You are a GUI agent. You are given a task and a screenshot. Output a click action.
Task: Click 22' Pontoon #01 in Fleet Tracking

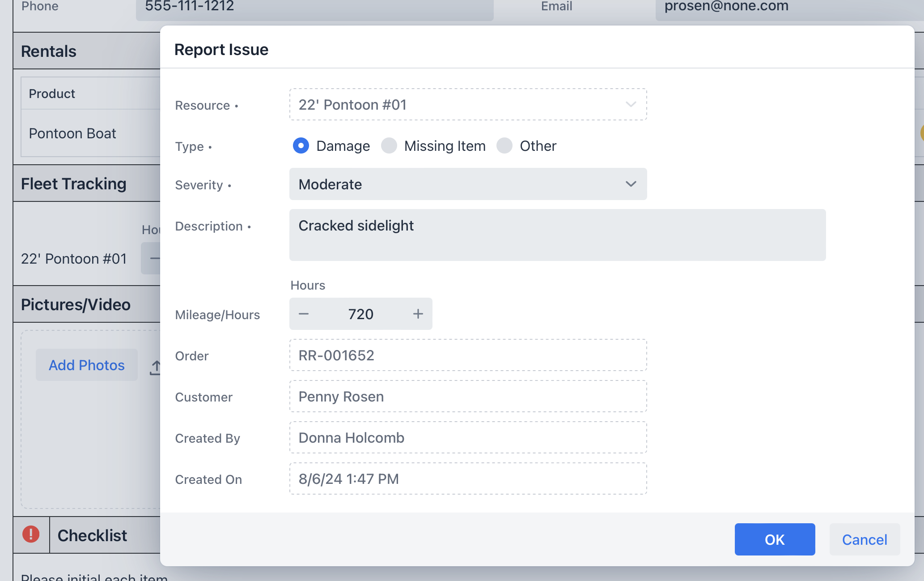click(x=74, y=259)
